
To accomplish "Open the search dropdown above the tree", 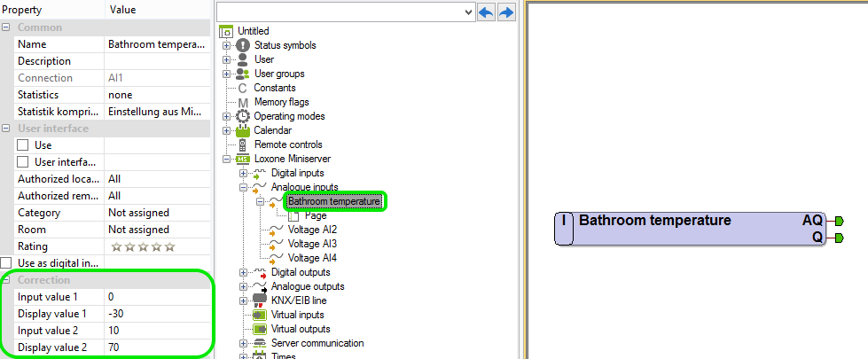I will (469, 12).
